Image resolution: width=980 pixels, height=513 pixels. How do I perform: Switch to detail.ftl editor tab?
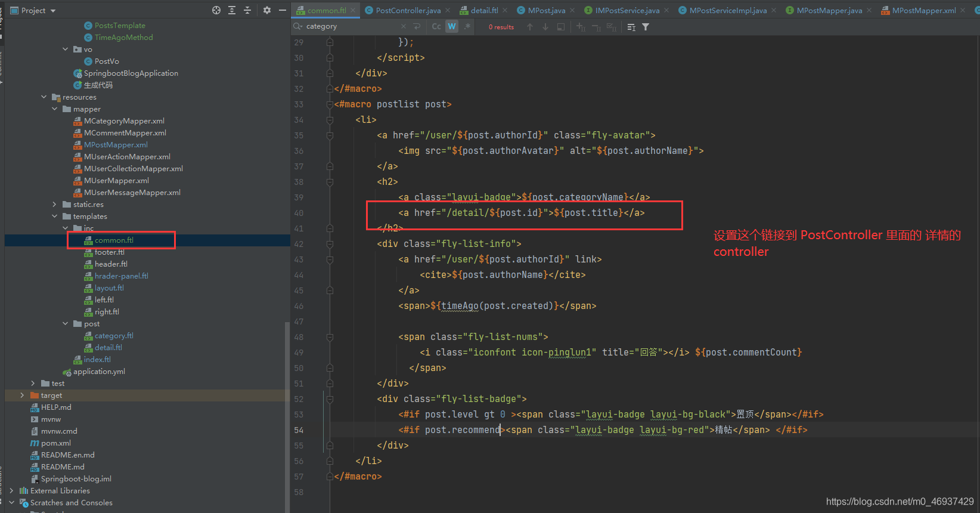click(x=484, y=10)
